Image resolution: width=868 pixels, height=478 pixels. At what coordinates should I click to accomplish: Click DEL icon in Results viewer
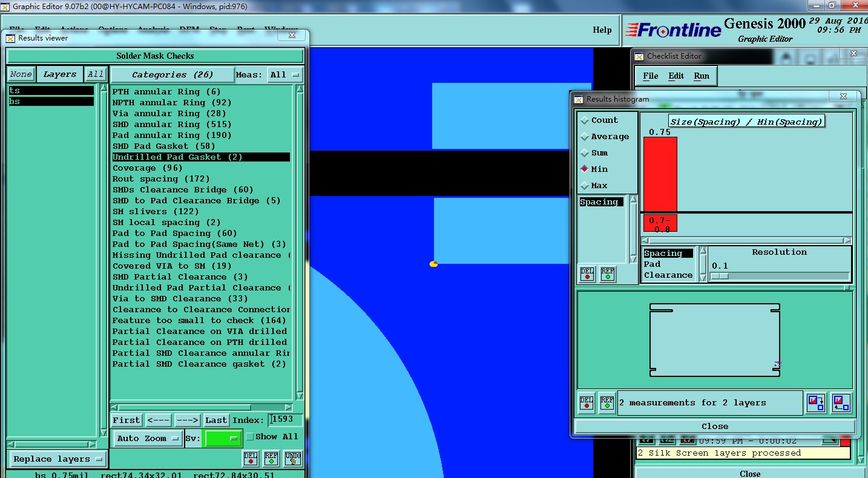click(251, 459)
